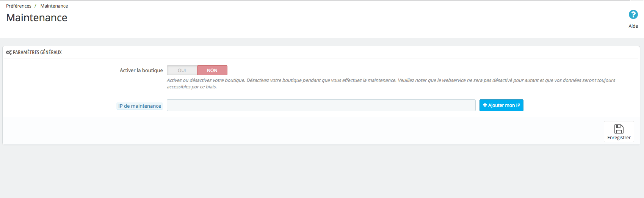Click the floppy disk save icon

coord(619,129)
